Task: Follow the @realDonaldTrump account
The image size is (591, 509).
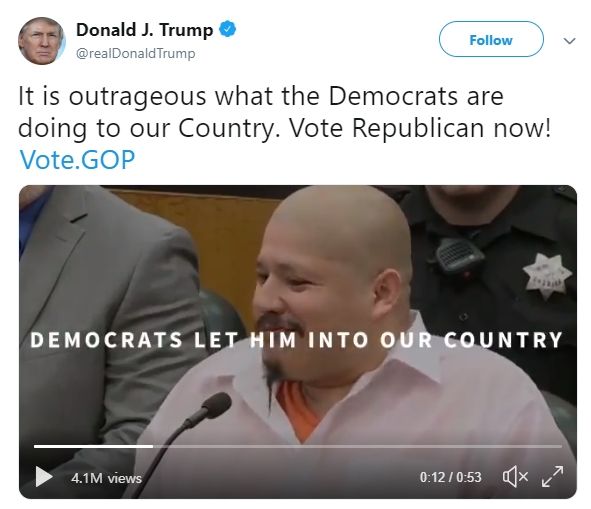Action: click(x=491, y=39)
